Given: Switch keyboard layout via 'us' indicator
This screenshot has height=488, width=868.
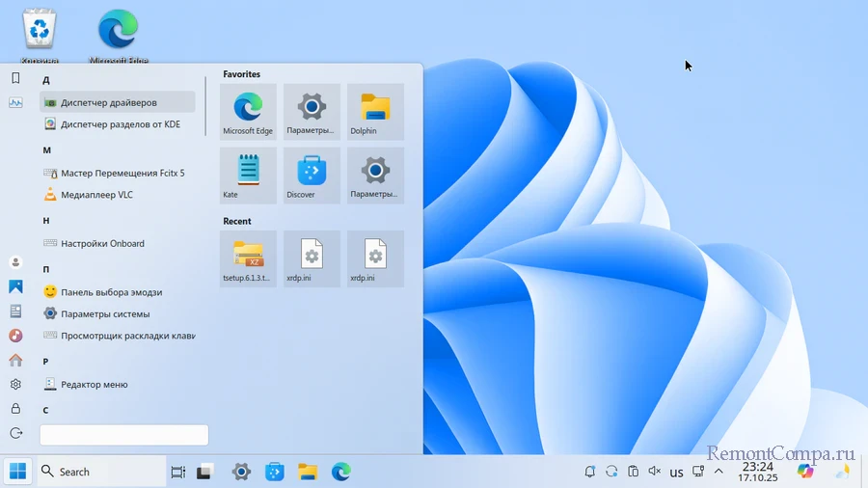Looking at the screenshot, I should pyautogui.click(x=676, y=473).
